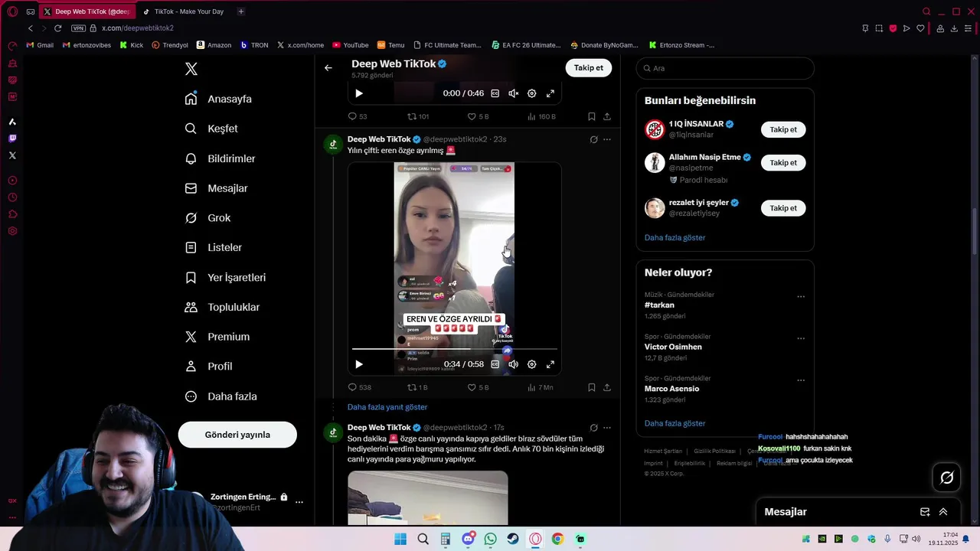Repost the post with 101 reposts
Image resolution: width=980 pixels, height=551 pixels.
[418, 116]
